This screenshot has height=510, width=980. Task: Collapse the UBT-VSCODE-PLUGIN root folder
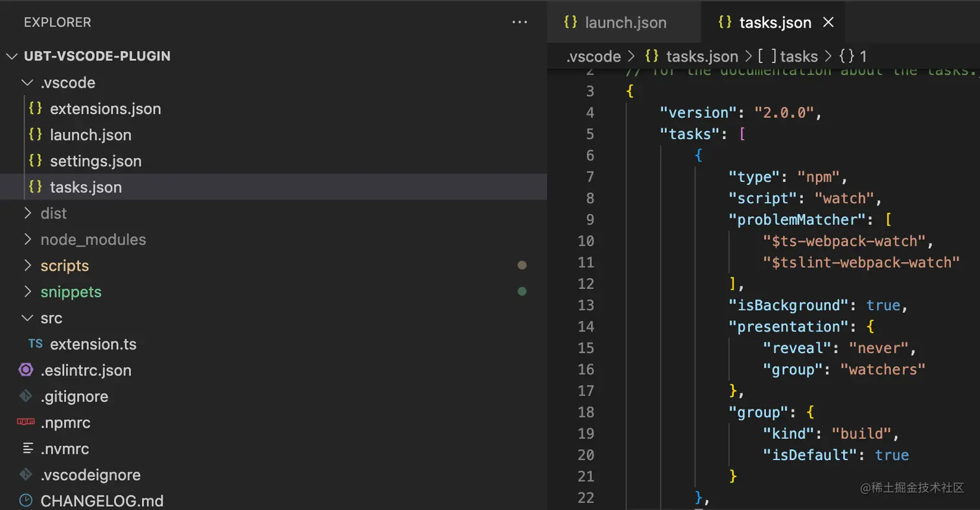pyautogui.click(x=12, y=56)
